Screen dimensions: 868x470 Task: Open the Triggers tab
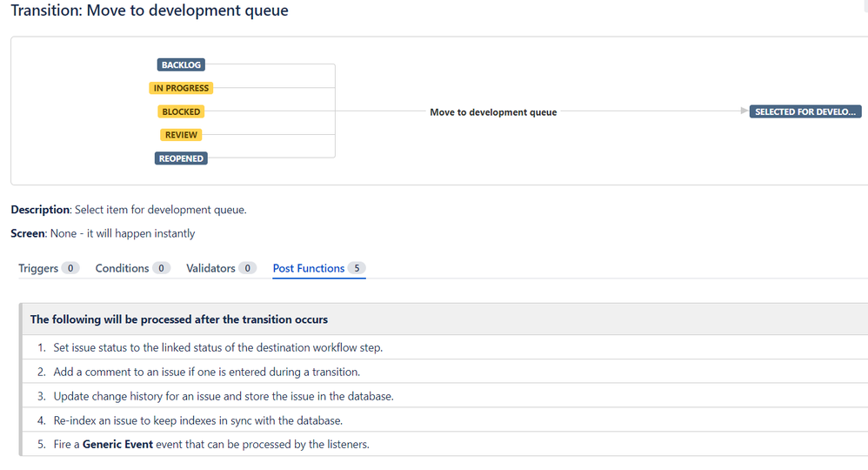pyautogui.click(x=49, y=268)
